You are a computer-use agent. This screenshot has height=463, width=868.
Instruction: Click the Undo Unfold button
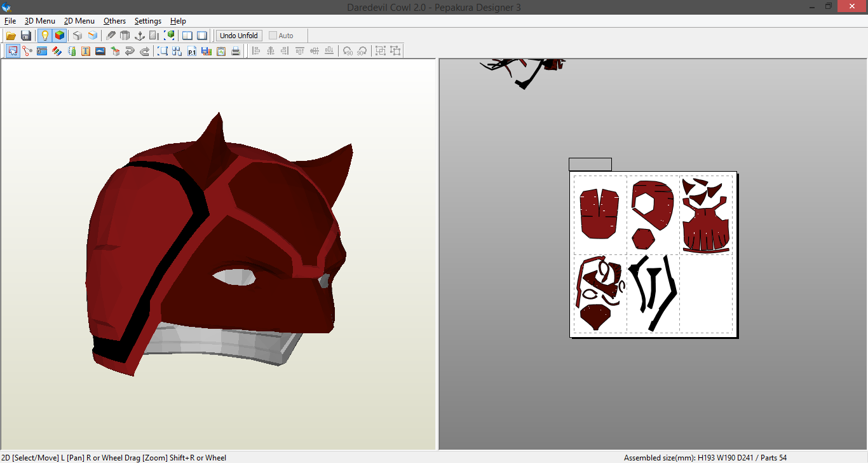[x=239, y=36]
